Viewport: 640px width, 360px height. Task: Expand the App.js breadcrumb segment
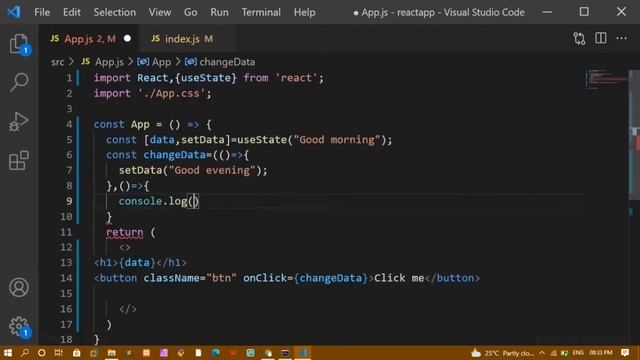(x=102, y=62)
